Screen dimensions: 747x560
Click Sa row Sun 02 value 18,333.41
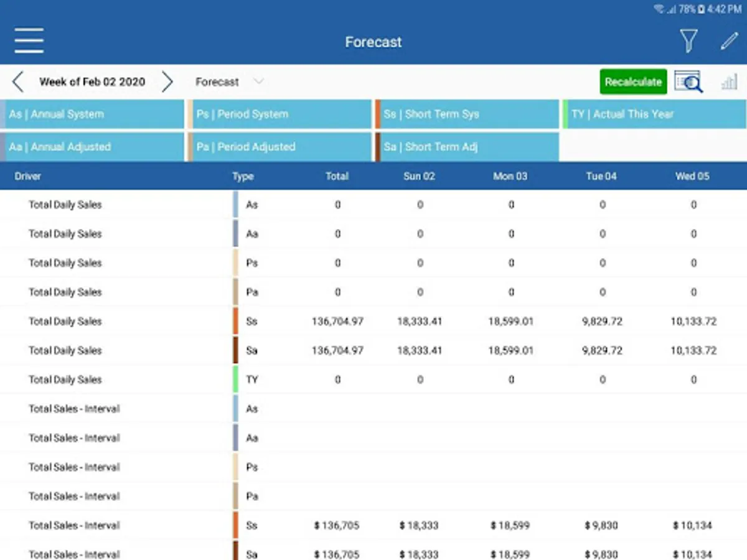(420, 351)
